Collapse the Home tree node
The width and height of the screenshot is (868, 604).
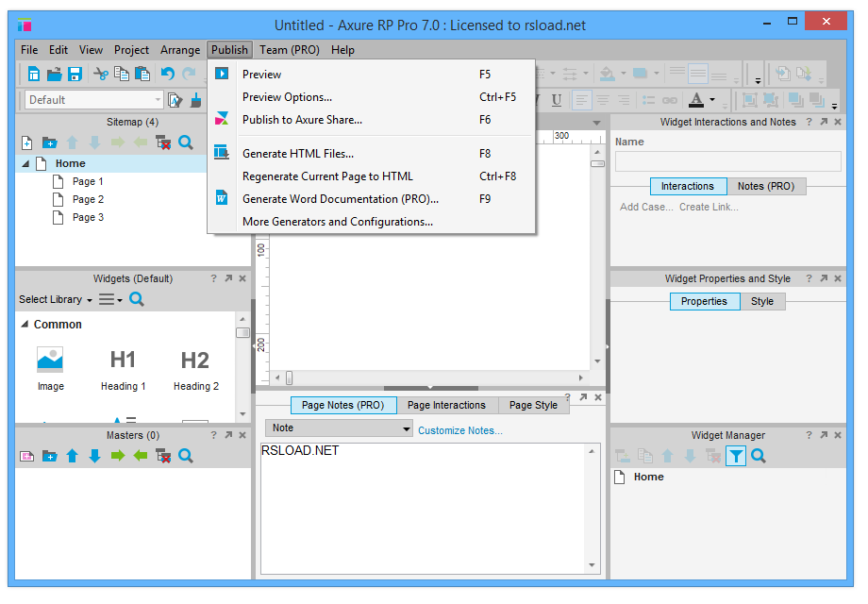(25, 164)
